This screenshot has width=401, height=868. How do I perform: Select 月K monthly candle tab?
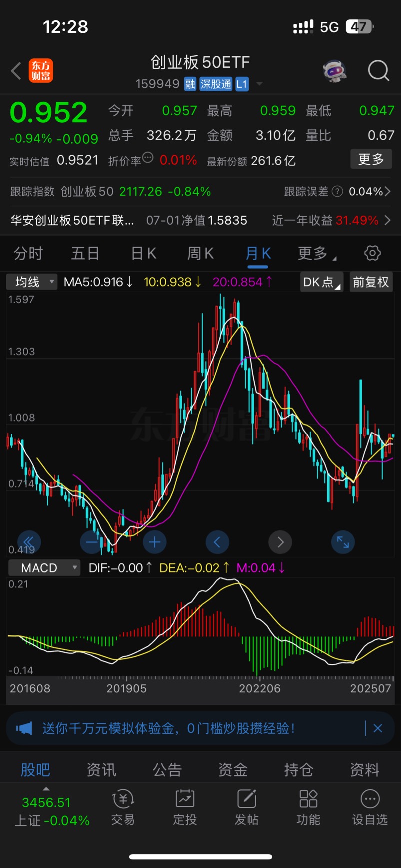258,253
